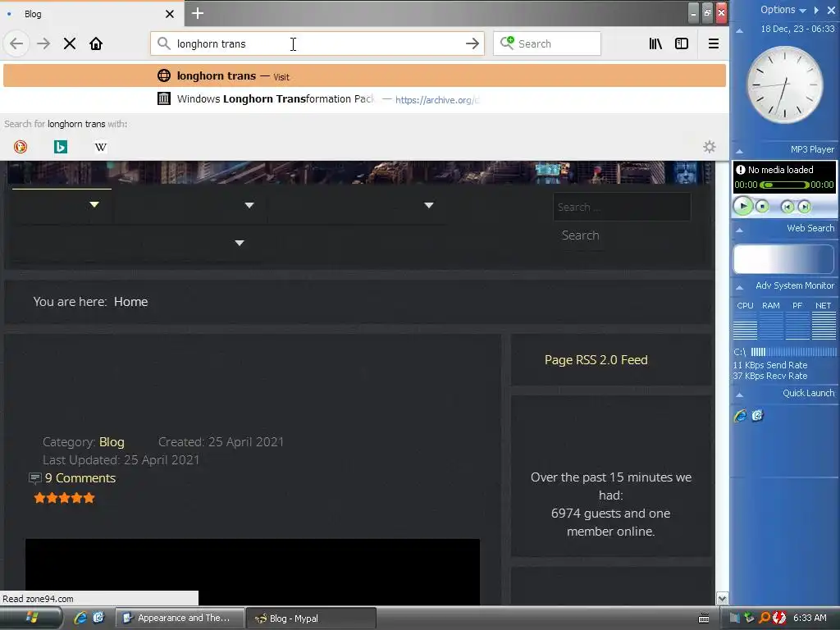The image size is (840, 630).
Task: Open the browser home page icon
Action: (x=96, y=43)
